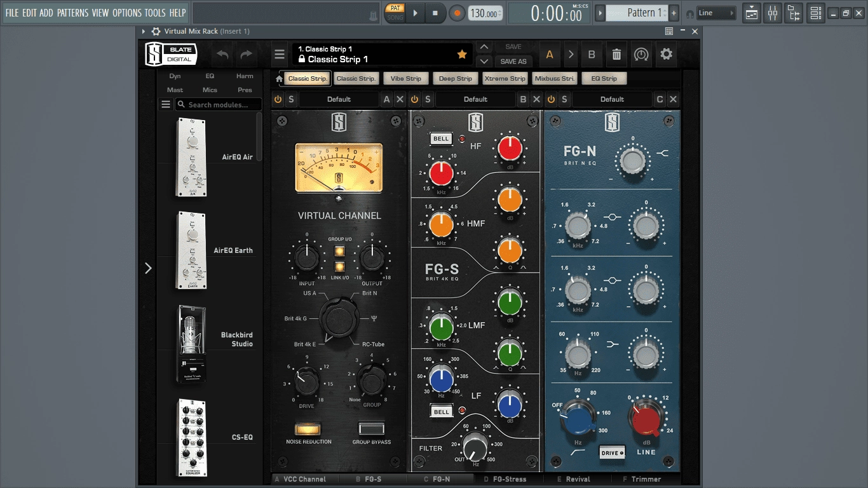Screen dimensions: 868x488
Task: Go to previous preset with up chevron
Action: click(484, 47)
